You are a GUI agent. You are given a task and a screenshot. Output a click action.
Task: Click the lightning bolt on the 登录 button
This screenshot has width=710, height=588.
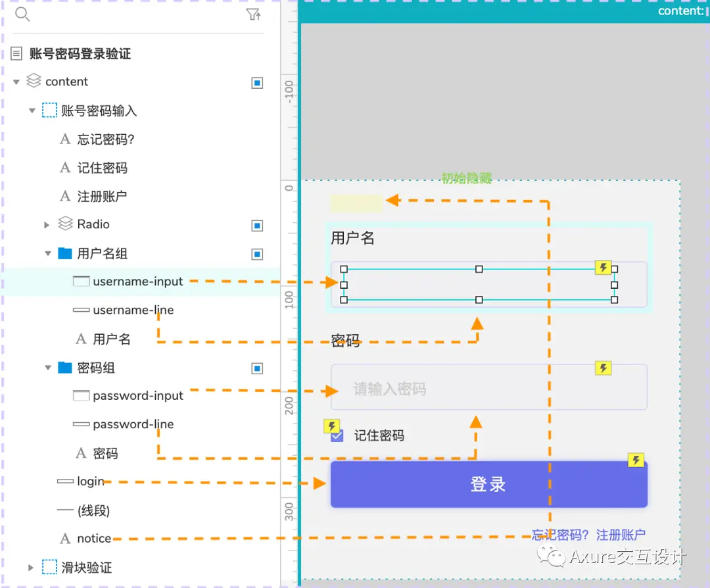click(635, 460)
